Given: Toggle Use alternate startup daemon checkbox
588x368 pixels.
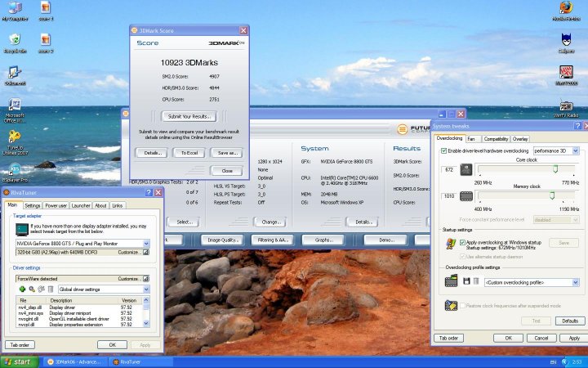Looking at the screenshot, I should 462,257.
